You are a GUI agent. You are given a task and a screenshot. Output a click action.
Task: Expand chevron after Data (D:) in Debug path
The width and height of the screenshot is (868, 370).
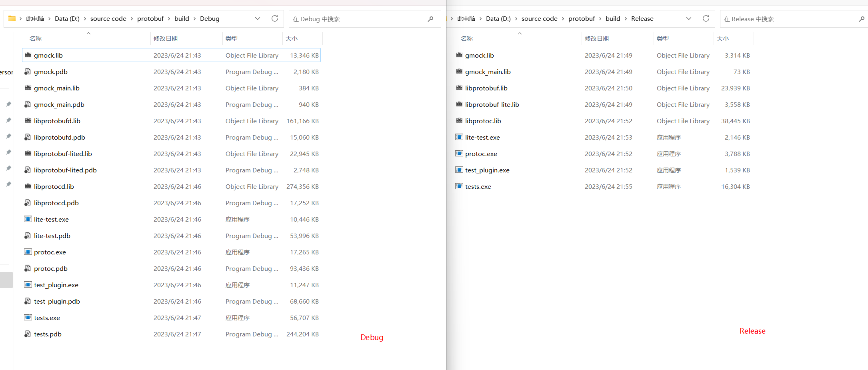click(x=85, y=19)
